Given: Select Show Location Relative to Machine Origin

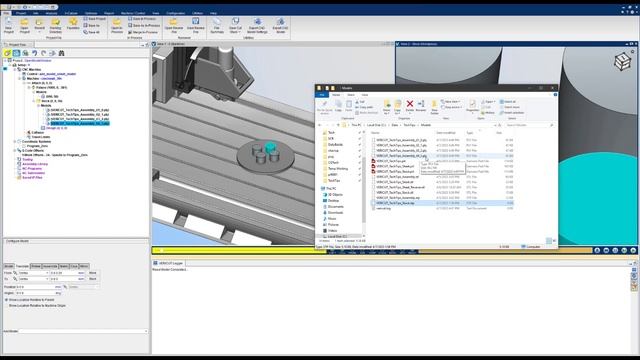Looking at the screenshot, I should [35, 305].
